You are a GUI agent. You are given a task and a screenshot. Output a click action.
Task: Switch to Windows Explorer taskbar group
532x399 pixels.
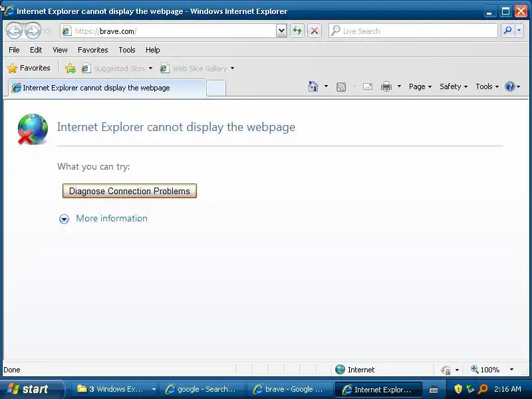pos(114,389)
